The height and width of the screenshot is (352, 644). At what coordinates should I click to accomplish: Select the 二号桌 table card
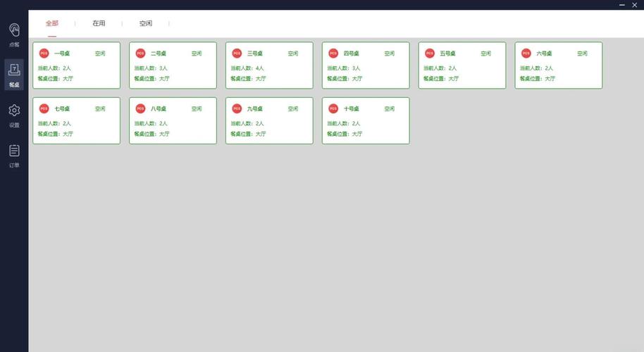coord(173,65)
